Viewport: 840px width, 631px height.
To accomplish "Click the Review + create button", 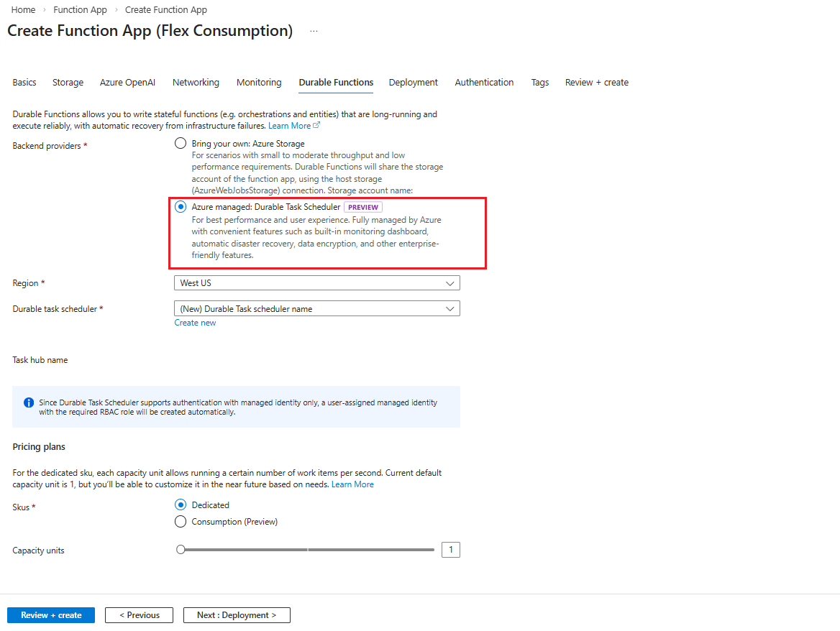I will 50,615.
